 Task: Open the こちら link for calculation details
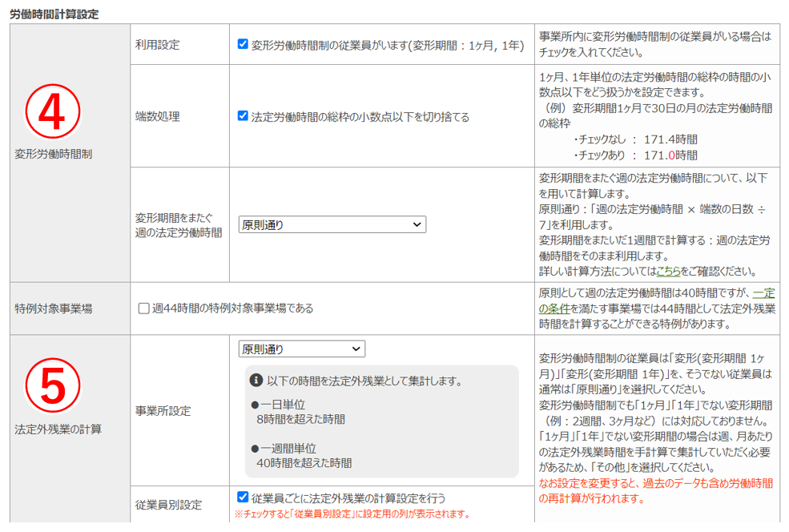(668, 272)
